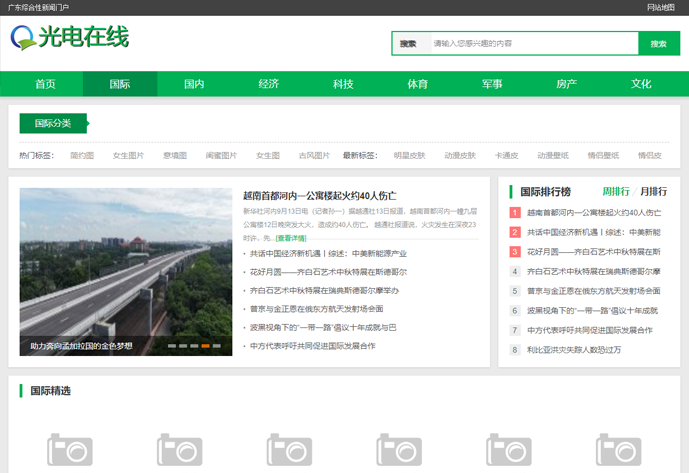This screenshot has height=473, width=689.
Task: Switch ranking to 月排行 tab
Action: click(x=653, y=191)
